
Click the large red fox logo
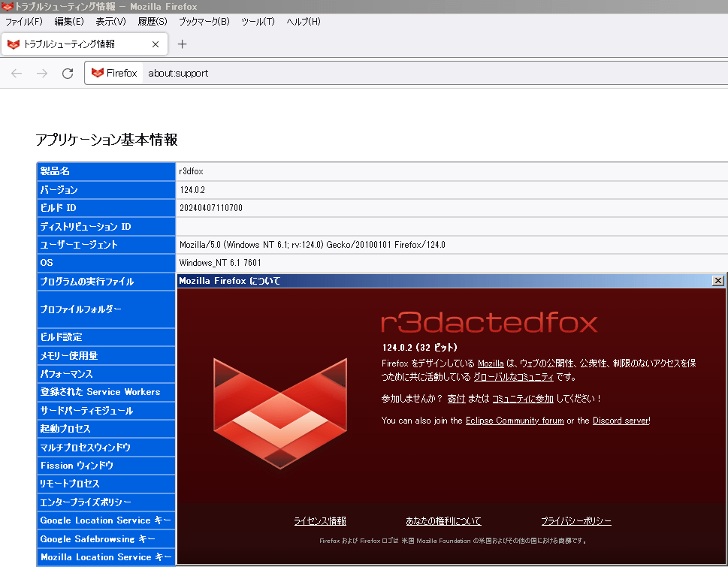[280, 413]
